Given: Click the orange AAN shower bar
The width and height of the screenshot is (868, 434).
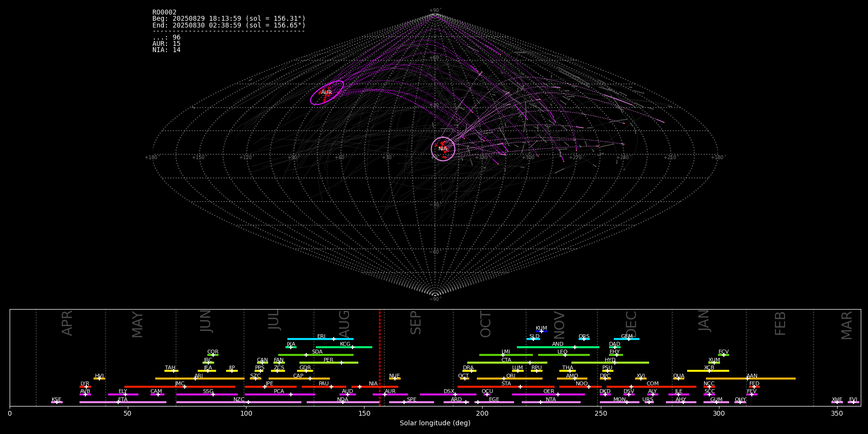Looking at the screenshot, I should point(750,379).
